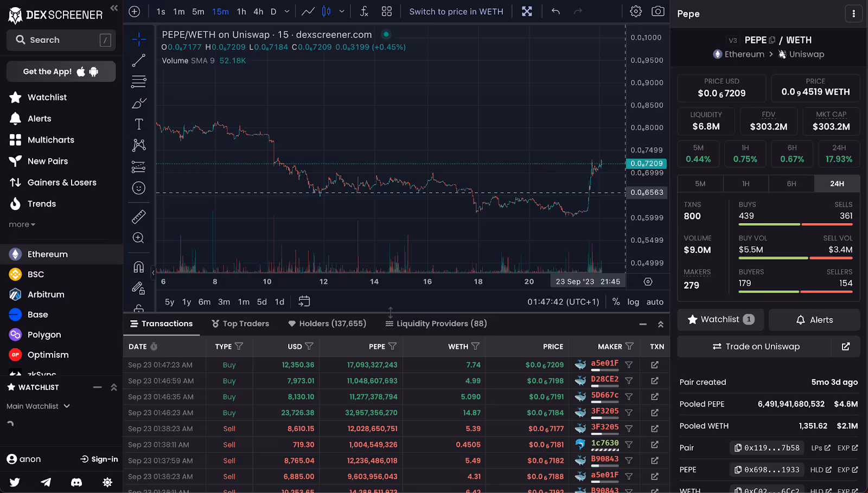Open the extra timeframes dropdown next to D

(x=287, y=11)
